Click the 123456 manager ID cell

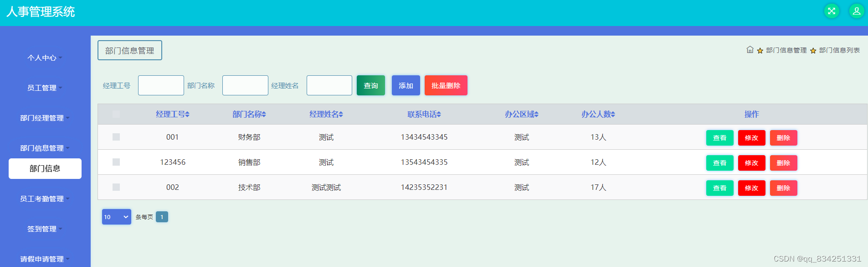(x=173, y=162)
